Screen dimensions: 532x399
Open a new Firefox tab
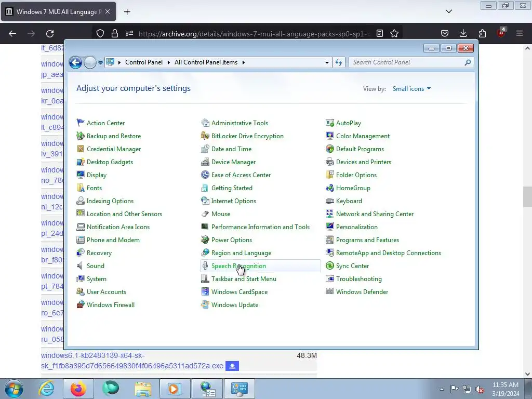click(x=127, y=12)
